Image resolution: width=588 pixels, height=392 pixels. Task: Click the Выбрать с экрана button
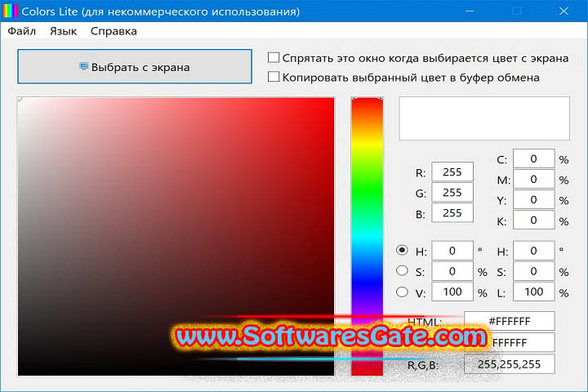pos(135,66)
